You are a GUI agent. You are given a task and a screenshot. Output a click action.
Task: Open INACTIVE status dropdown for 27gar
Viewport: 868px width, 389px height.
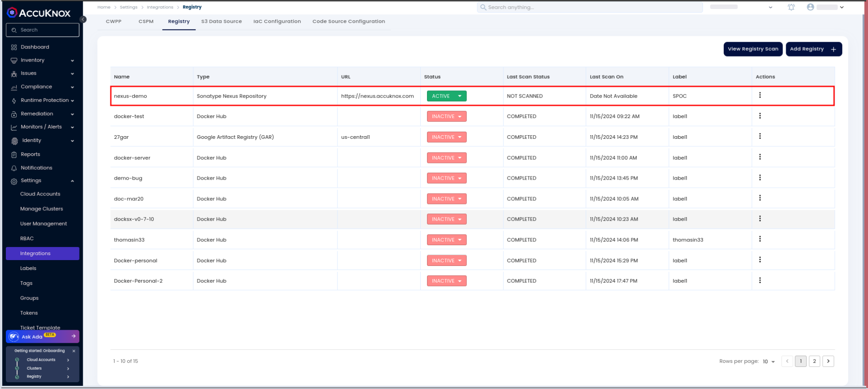(446, 137)
